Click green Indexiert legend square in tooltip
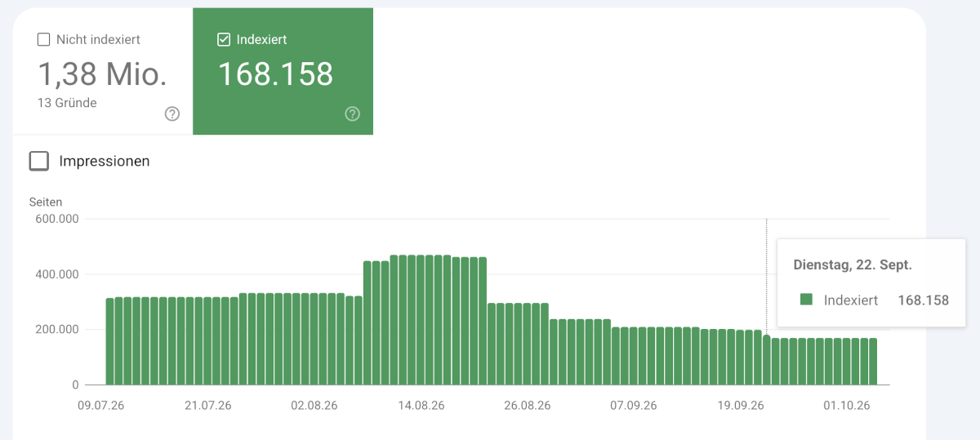 [806, 300]
